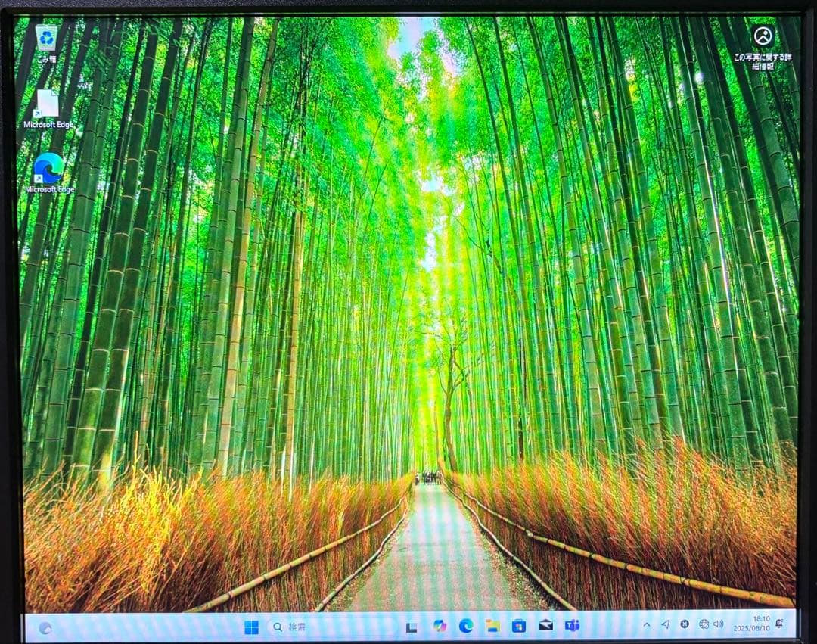
Task: Click the speaker volume icon in the tray
Action: [719, 624]
